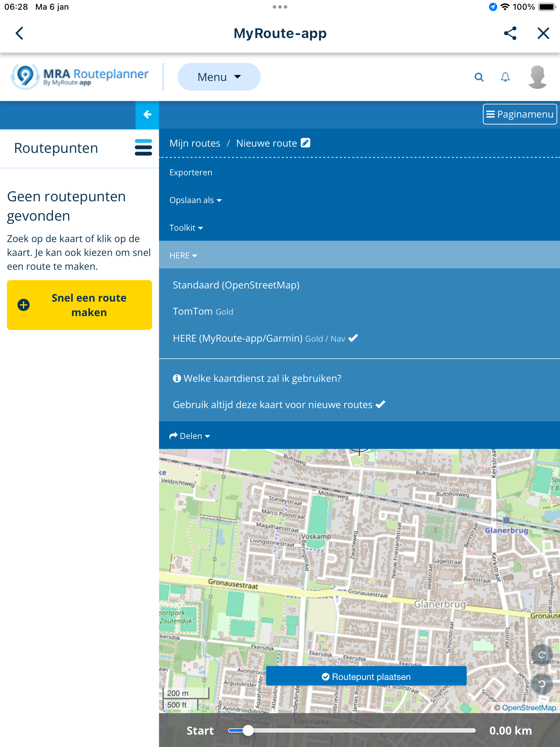Close the MyRoute-app web view
Image resolution: width=560 pixels, height=747 pixels.
click(x=543, y=34)
